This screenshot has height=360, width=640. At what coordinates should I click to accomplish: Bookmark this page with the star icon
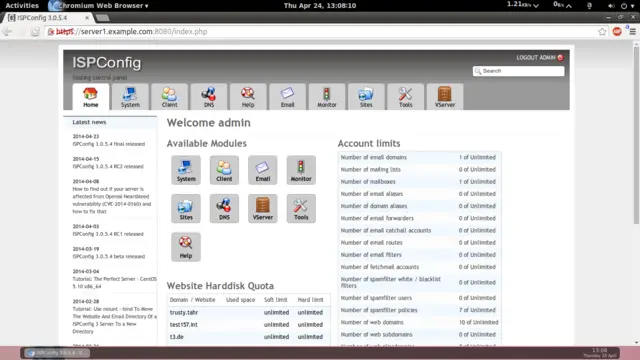pyautogui.click(x=602, y=31)
